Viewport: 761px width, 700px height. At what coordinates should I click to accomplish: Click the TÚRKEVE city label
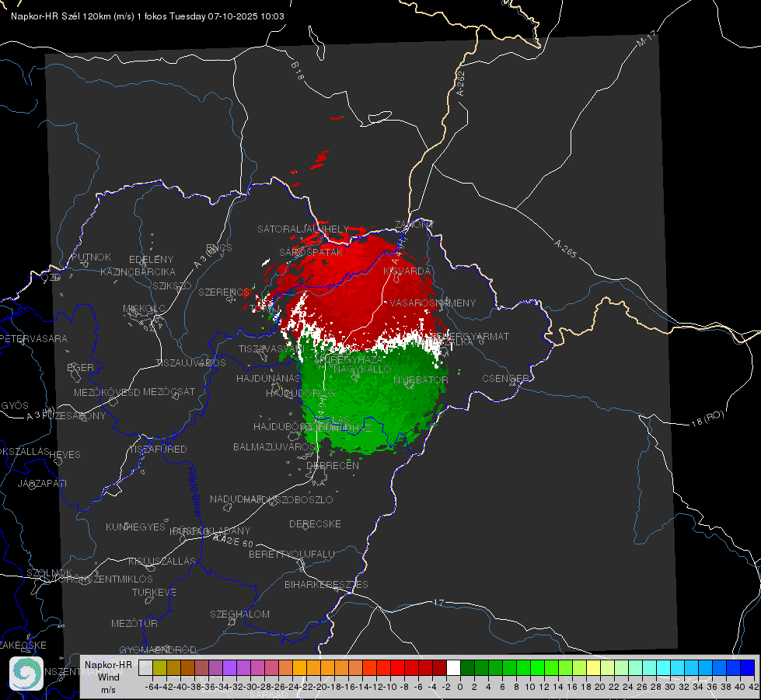[154, 592]
